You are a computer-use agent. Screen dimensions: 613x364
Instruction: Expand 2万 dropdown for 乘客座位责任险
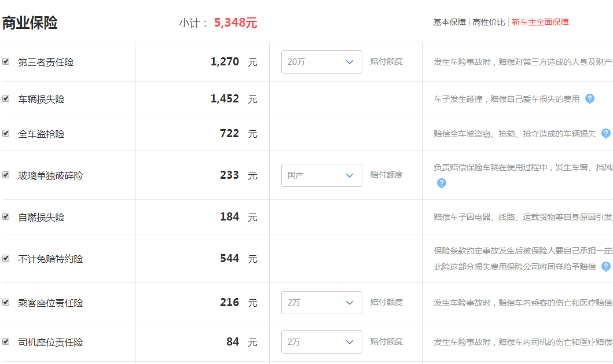click(x=321, y=303)
